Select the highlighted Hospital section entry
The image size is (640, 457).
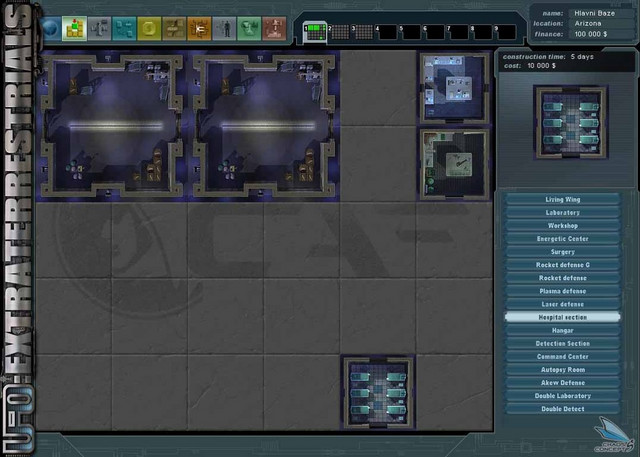point(562,317)
